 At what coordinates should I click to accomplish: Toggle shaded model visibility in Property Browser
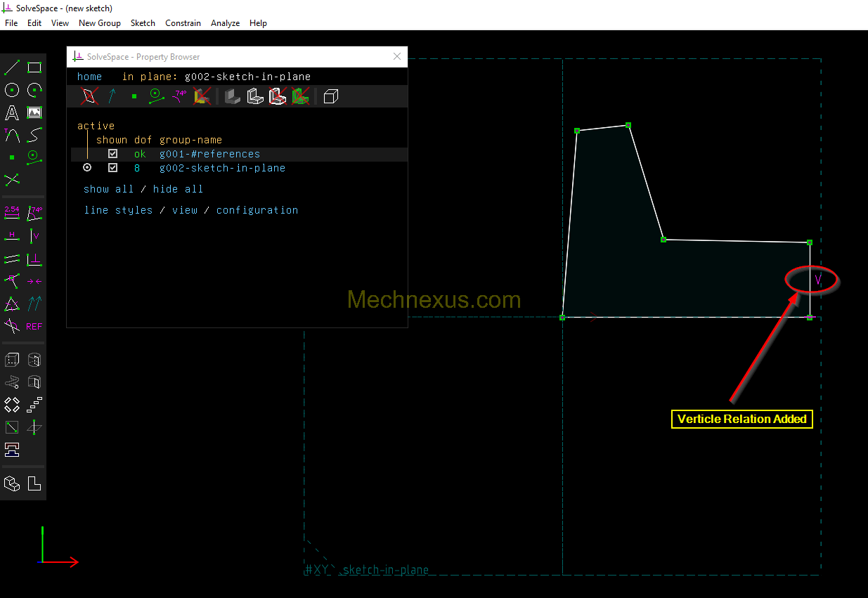click(x=233, y=96)
